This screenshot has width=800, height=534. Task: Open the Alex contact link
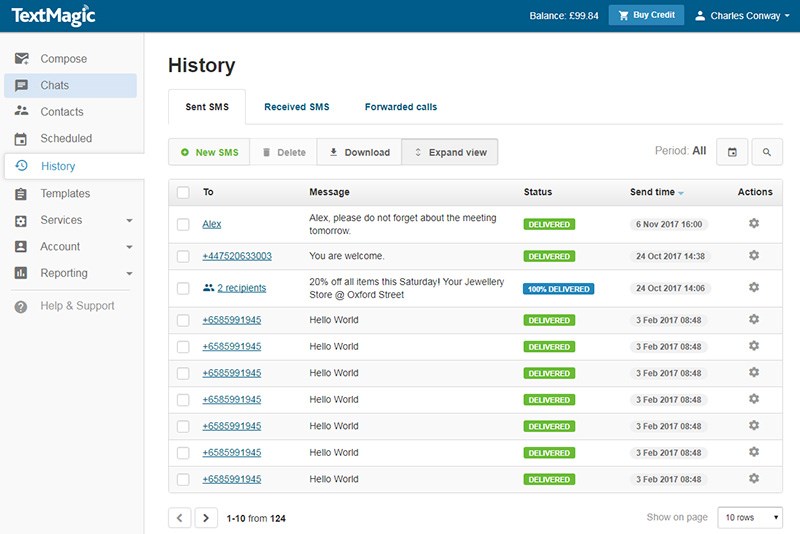pyautogui.click(x=212, y=224)
